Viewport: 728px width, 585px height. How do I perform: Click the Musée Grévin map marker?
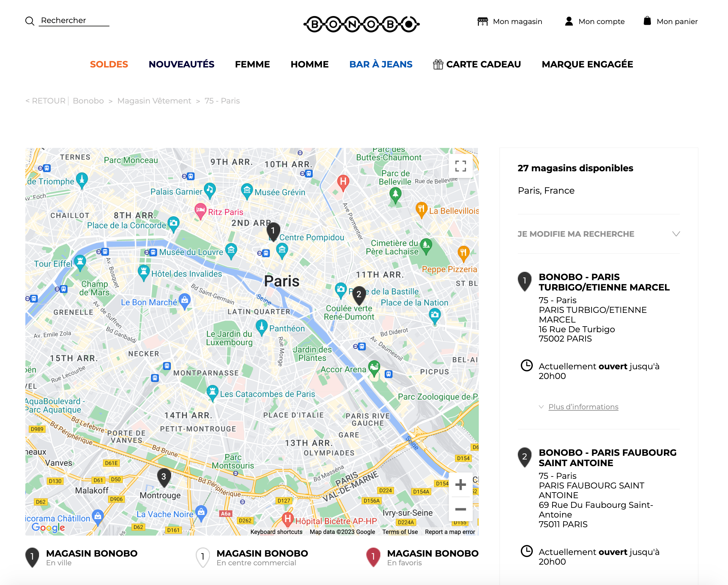(247, 192)
